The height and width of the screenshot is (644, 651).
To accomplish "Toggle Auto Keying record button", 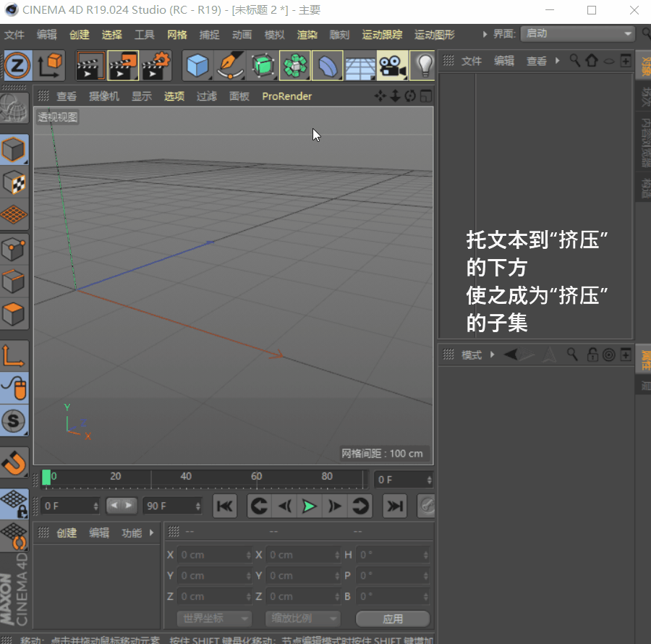I will 427,506.
